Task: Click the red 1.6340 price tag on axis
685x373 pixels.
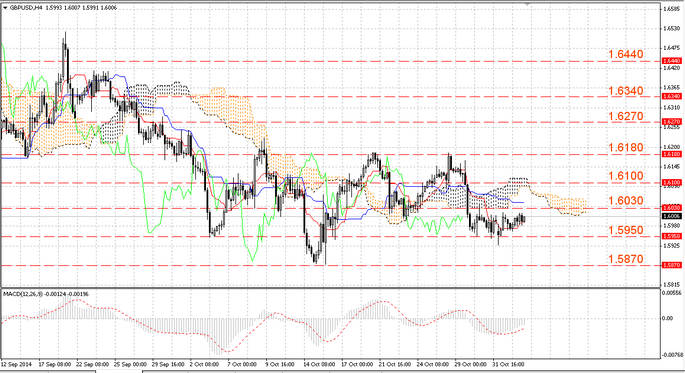Action: click(x=672, y=96)
